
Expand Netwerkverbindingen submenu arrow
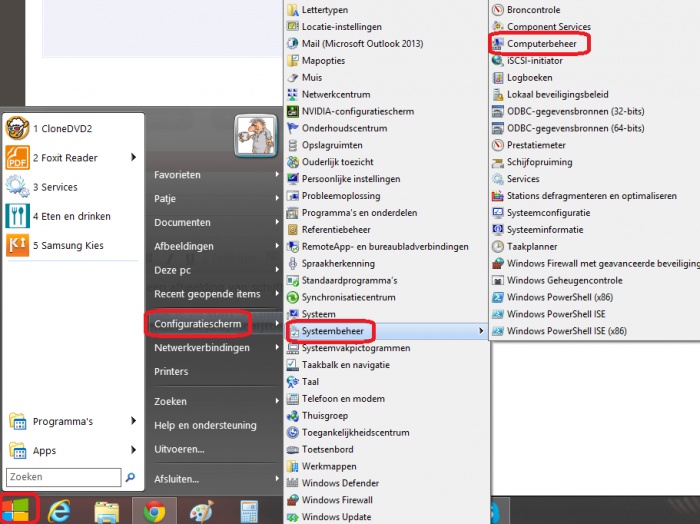pos(277,347)
